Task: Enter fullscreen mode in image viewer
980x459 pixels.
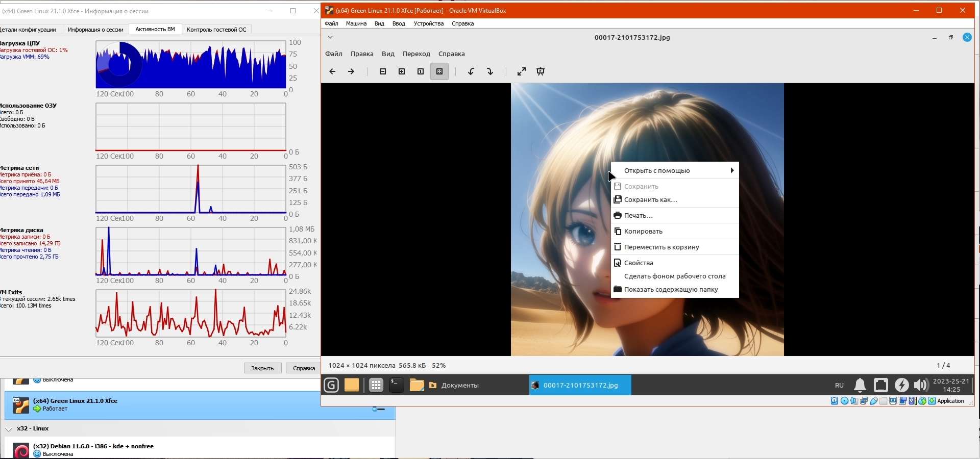Action: (x=521, y=72)
